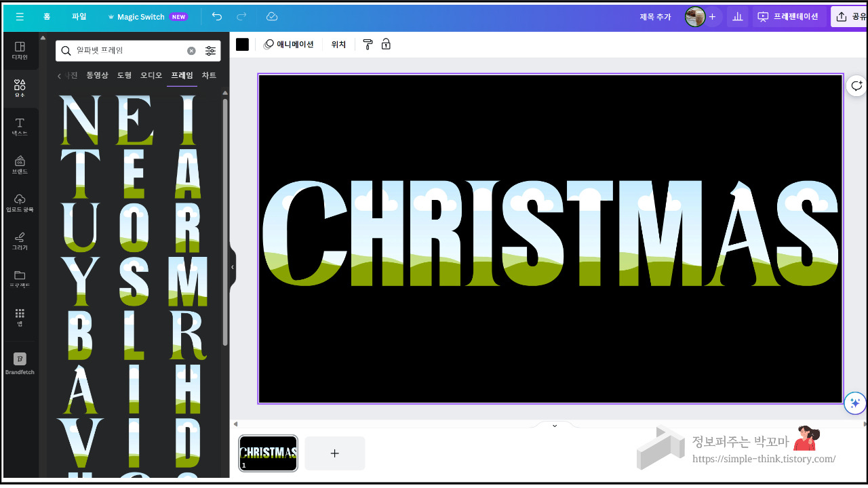Click the undo arrow icon
868x488 pixels.
point(217,16)
